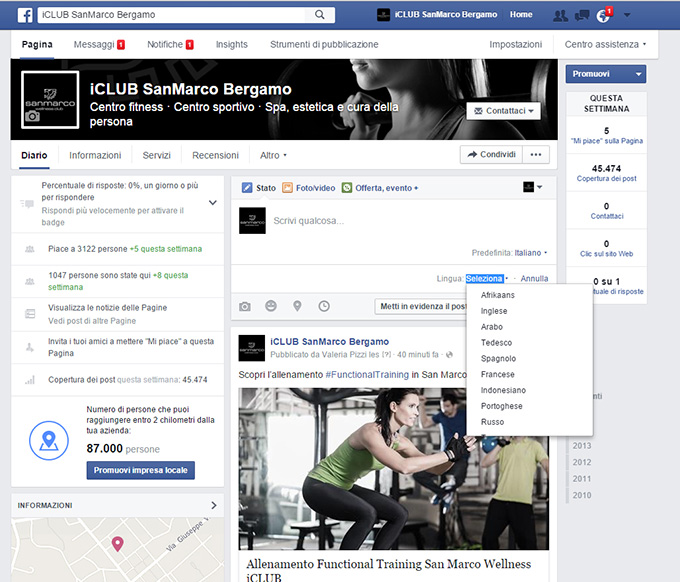
Task: Choose Offerta, evento composer option
Action: pos(380,188)
